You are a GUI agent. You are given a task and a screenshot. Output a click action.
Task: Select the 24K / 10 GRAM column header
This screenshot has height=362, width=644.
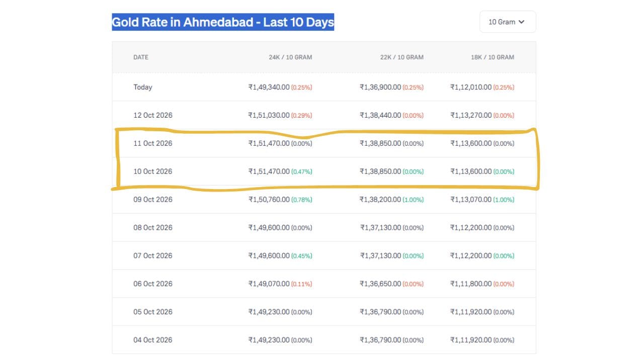290,57
